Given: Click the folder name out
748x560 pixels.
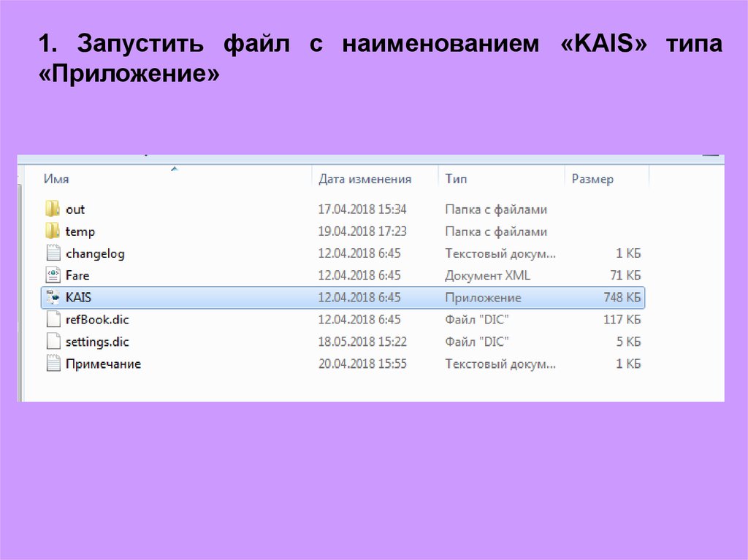Looking at the screenshot, I should point(75,210).
